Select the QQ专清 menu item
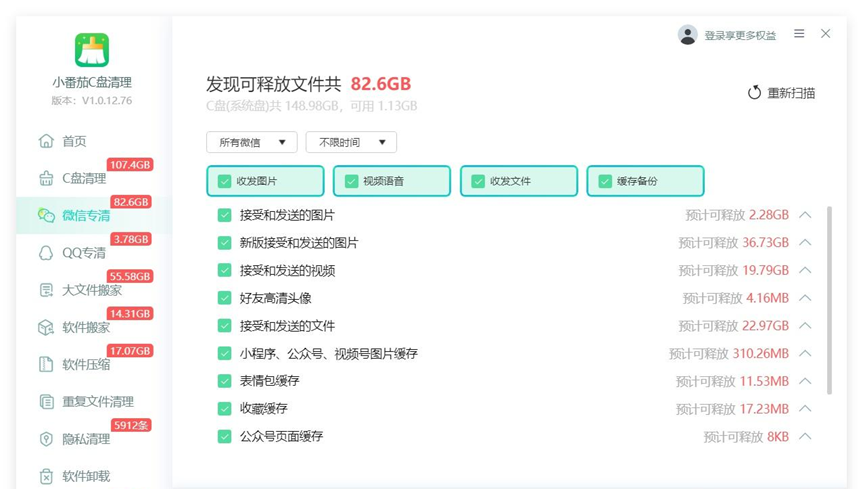Screen dimensions: 863x489 (84, 253)
